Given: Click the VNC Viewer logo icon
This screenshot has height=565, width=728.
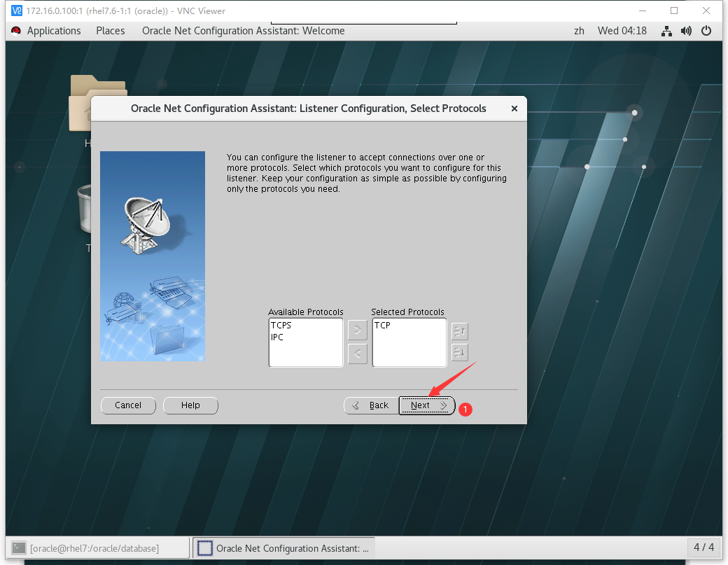Looking at the screenshot, I should pyautogui.click(x=17, y=11).
